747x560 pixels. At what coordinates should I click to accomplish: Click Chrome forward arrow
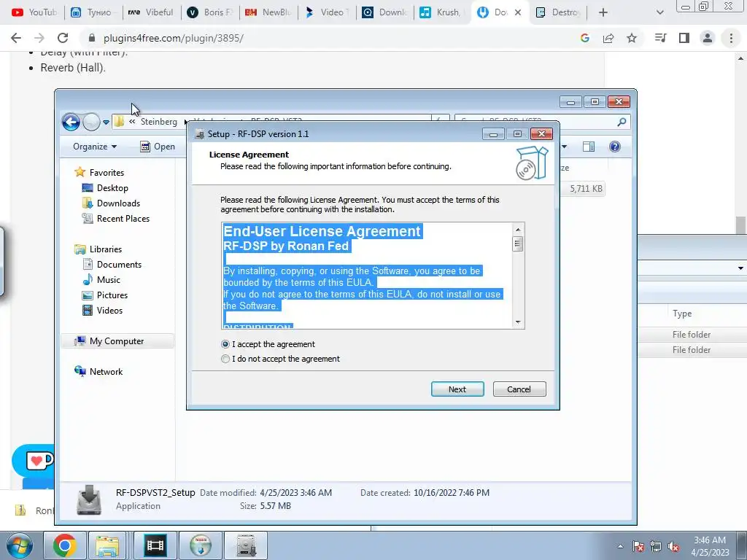click(x=39, y=38)
